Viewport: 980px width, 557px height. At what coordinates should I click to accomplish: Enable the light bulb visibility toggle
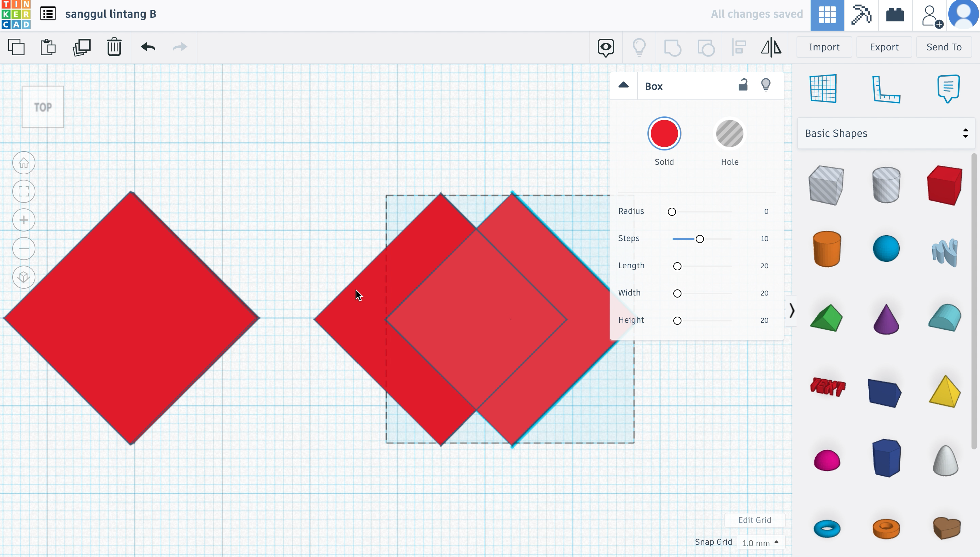(x=766, y=84)
